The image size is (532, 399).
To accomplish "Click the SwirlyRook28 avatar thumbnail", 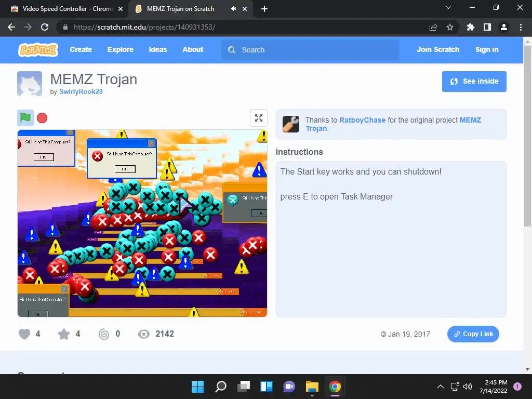I will 30,84.
